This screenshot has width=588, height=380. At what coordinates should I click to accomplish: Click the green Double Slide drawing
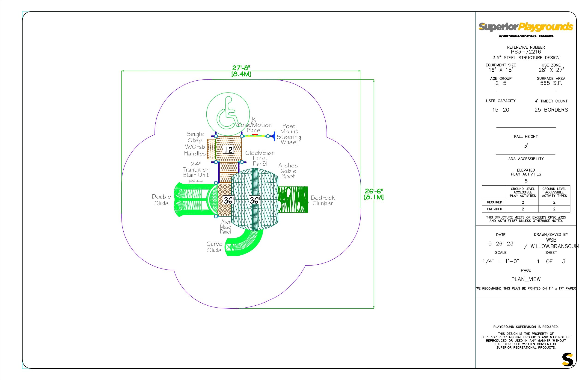click(191, 199)
